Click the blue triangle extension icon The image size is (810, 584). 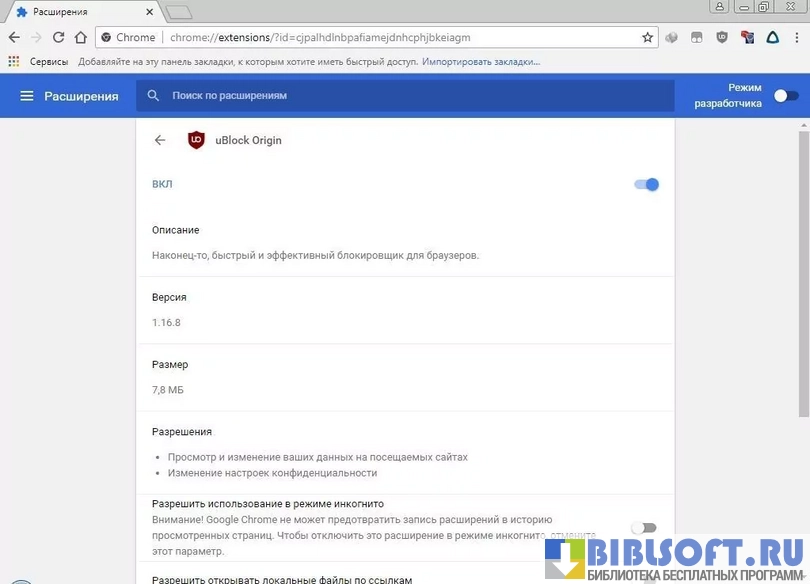coord(772,37)
